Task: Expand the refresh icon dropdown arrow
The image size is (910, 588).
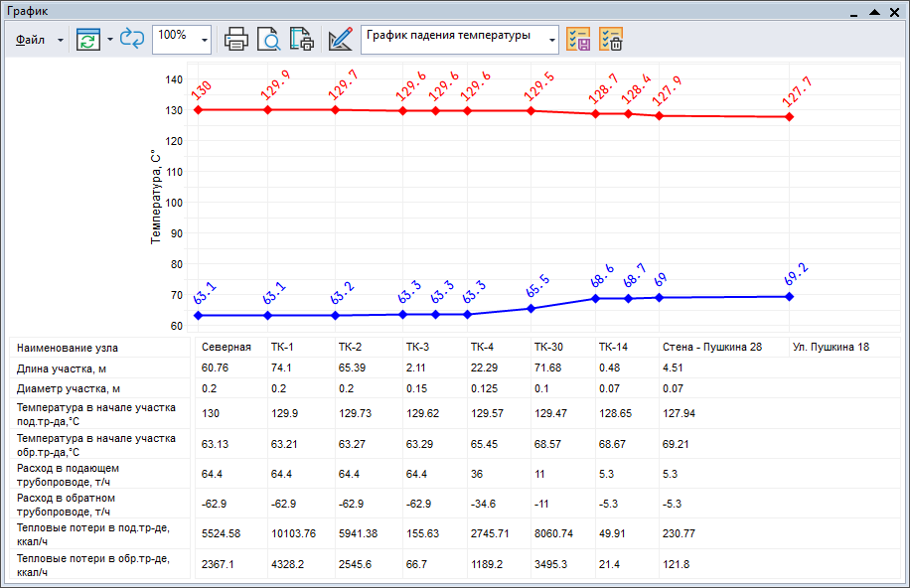Action: 109,41
